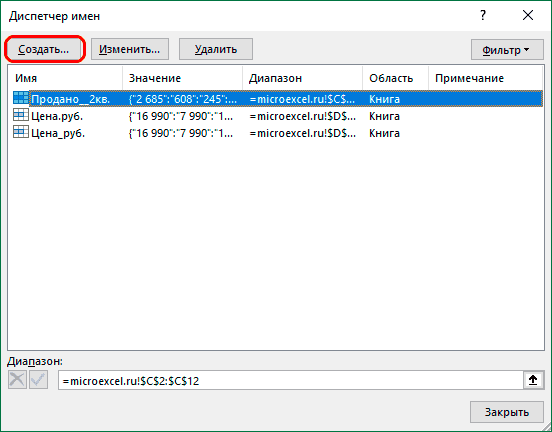Sort by the Значение column header

point(183,78)
